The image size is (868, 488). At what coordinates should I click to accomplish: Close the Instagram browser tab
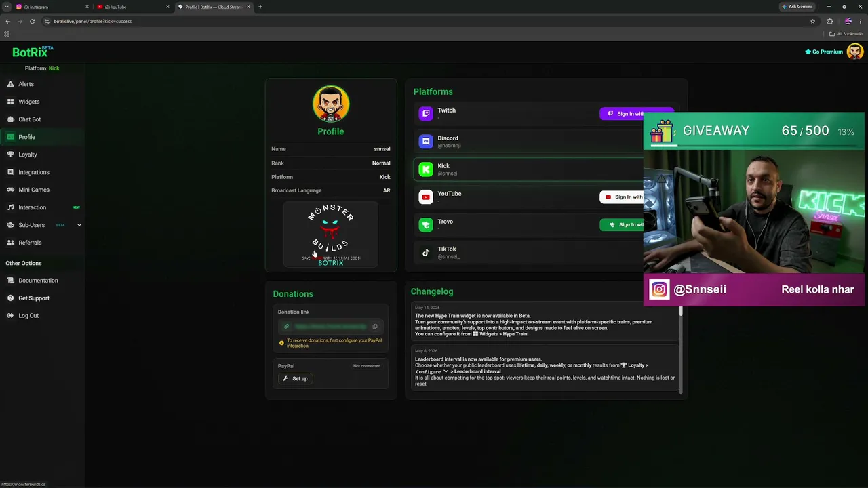[87, 7]
